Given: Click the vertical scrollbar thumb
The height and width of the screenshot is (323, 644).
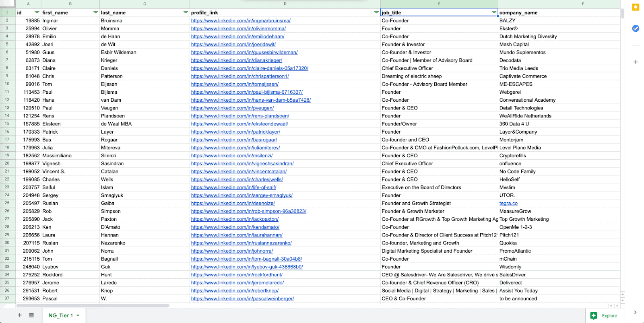Looking at the screenshot, I should point(623,13).
